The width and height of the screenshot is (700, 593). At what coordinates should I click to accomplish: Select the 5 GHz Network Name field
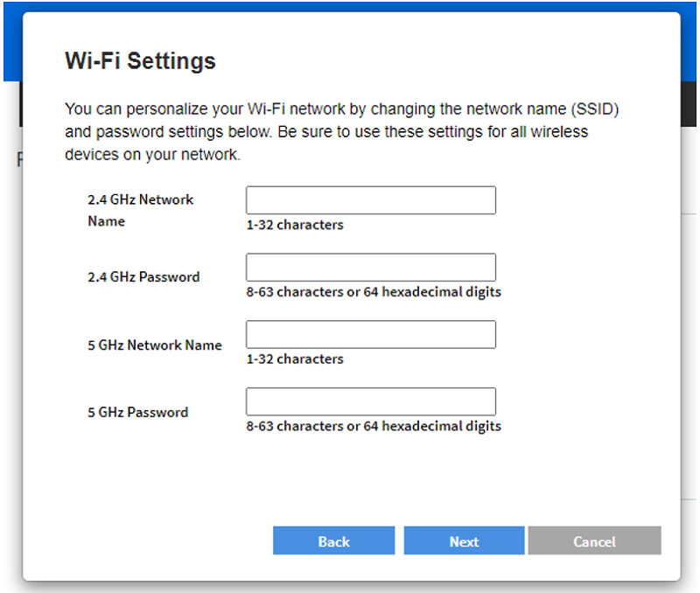[370, 334]
